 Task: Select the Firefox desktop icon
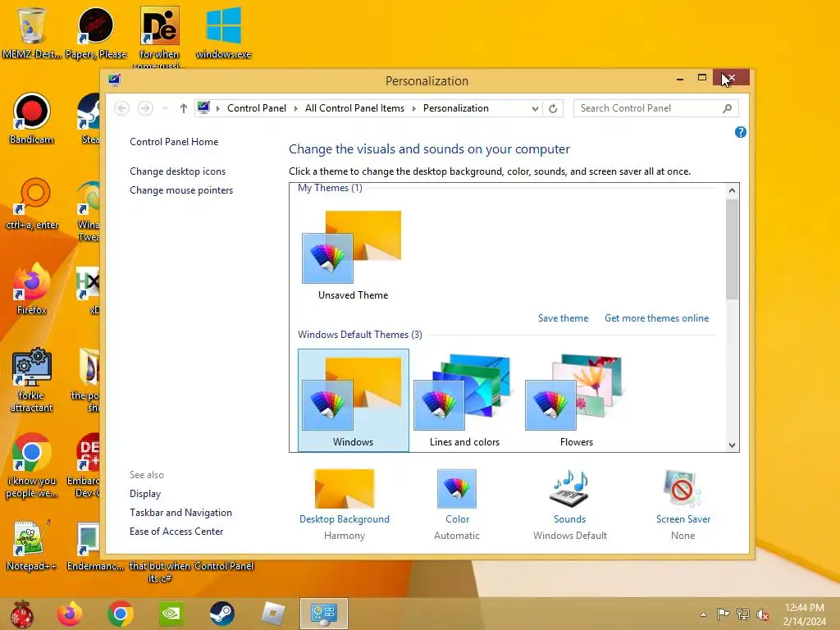click(31, 288)
